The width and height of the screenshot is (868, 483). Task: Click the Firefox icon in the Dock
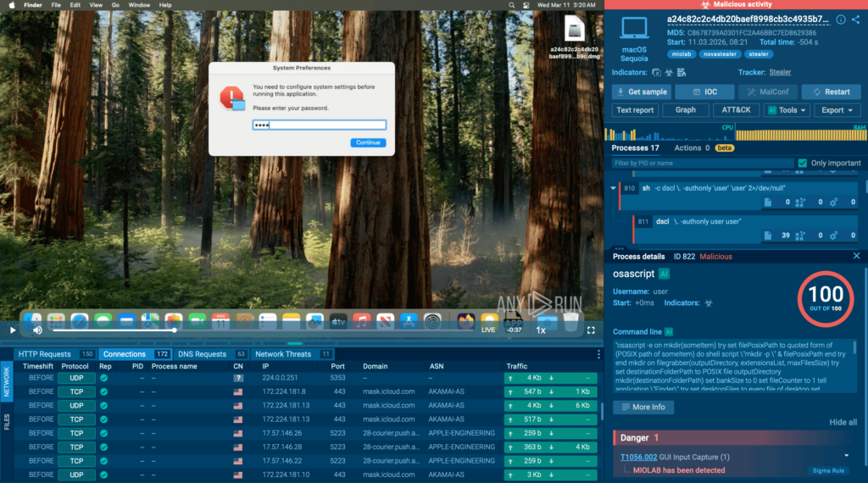point(465,321)
